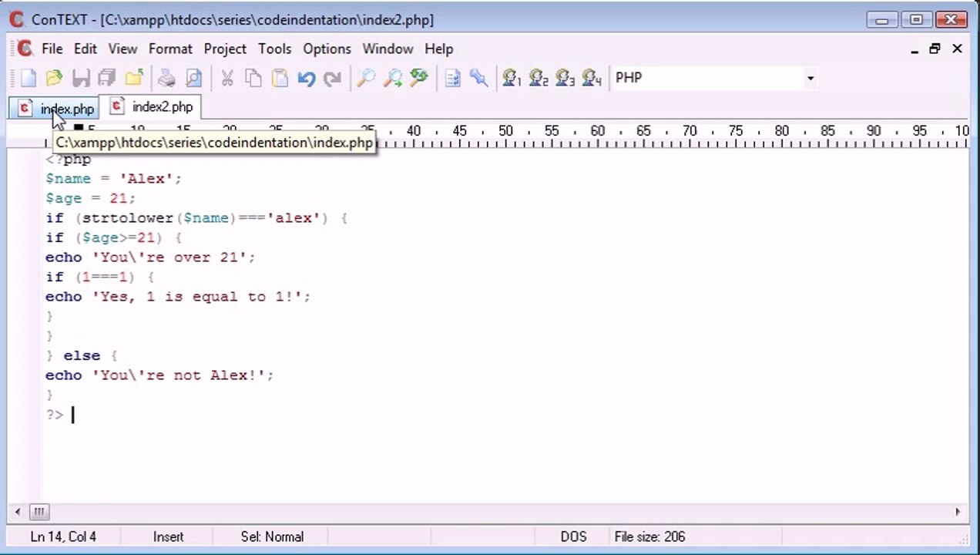The image size is (980, 555).
Task: Click the 'Sel: Normal' status entry
Action: (272, 536)
